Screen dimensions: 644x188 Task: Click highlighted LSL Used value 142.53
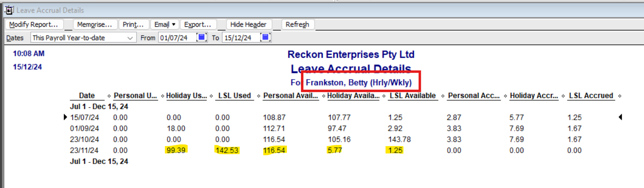(x=227, y=150)
